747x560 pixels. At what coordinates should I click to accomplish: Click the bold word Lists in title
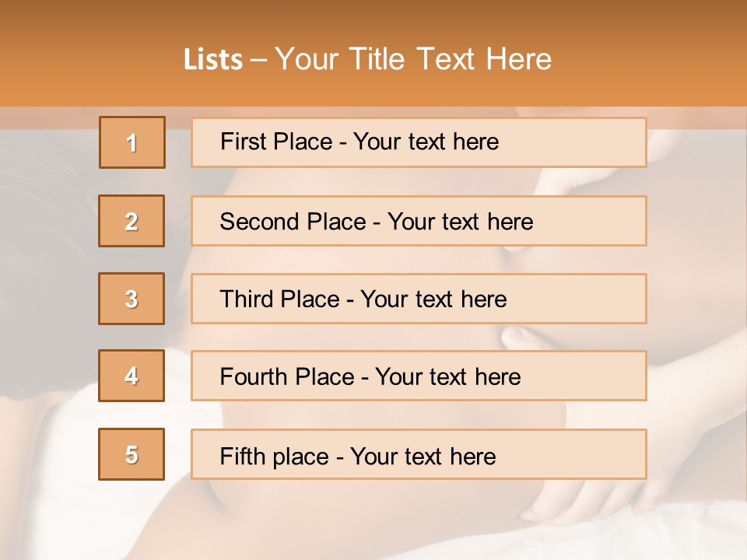213,60
